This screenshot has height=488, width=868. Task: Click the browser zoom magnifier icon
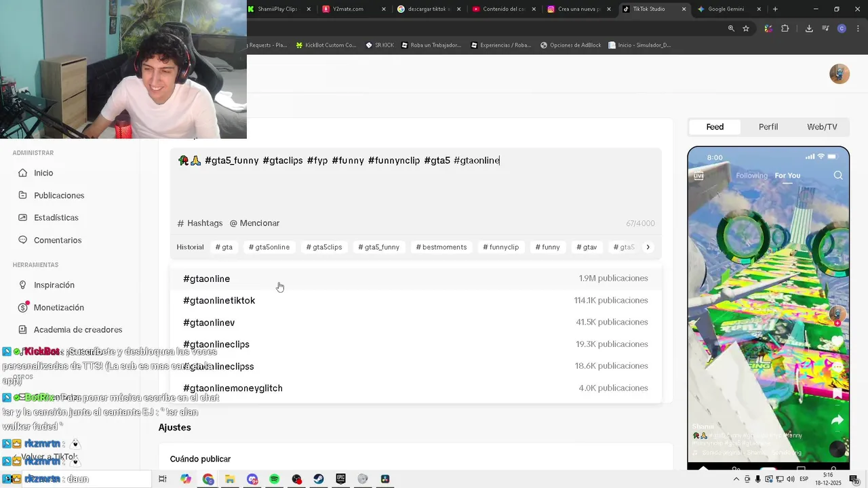[731, 28]
